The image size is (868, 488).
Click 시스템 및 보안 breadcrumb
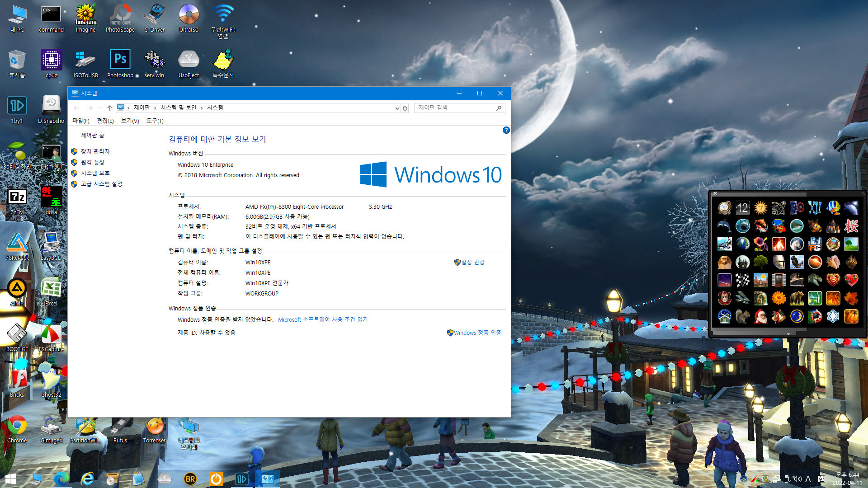point(178,108)
